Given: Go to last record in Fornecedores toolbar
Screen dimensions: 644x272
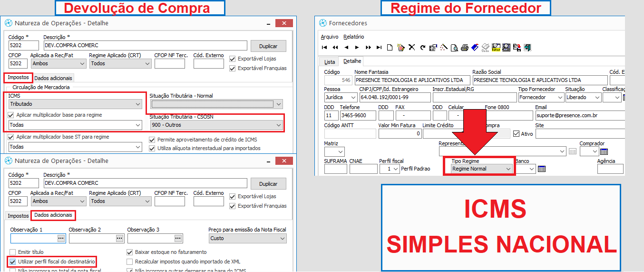Looking at the screenshot, I should [x=379, y=47].
